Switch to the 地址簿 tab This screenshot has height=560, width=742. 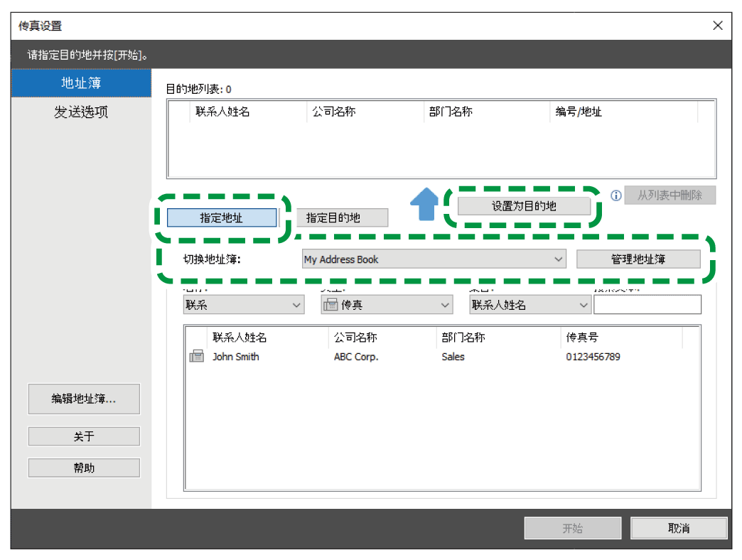[x=81, y=83]
